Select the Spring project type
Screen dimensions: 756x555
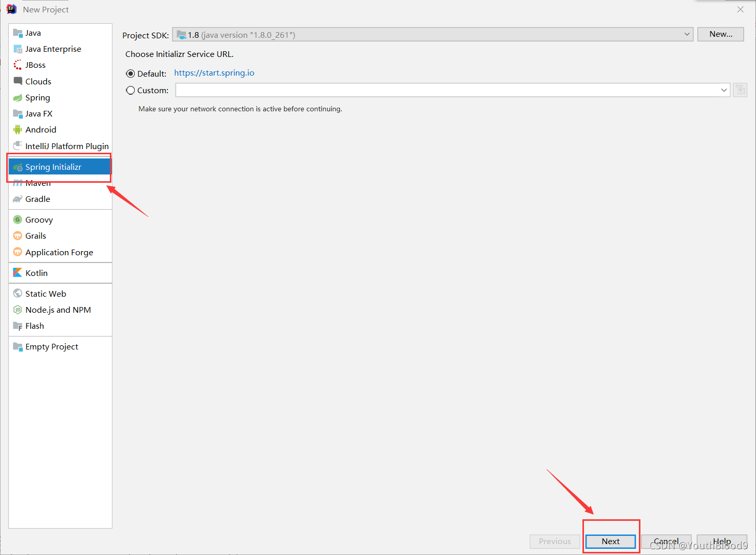pos(60,98)
